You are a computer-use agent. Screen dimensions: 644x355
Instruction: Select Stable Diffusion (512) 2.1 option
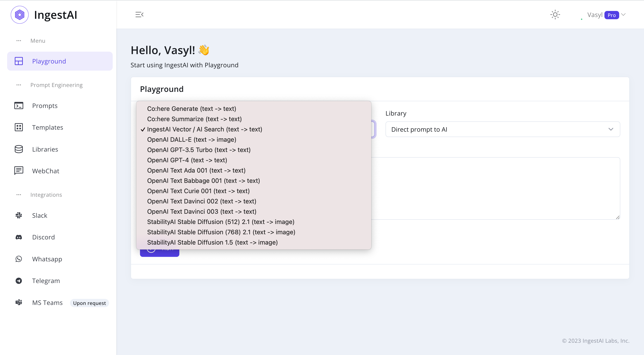(x=254, y=222)
